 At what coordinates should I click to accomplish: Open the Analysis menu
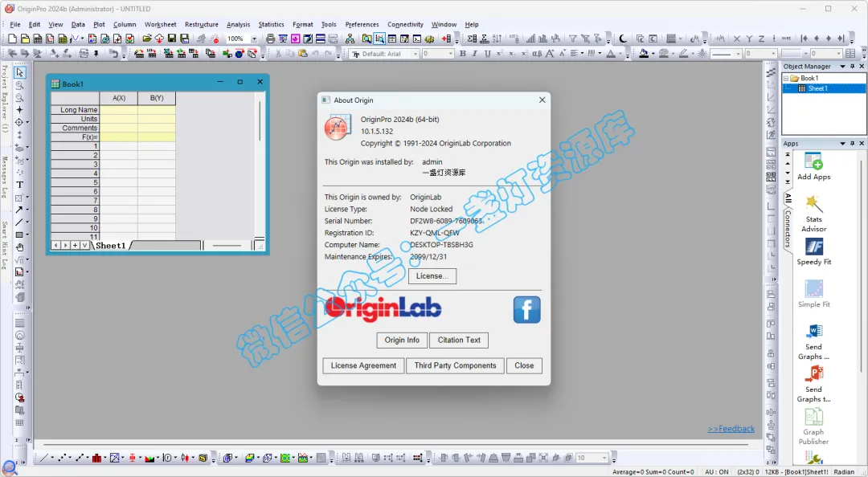[238, 24]
